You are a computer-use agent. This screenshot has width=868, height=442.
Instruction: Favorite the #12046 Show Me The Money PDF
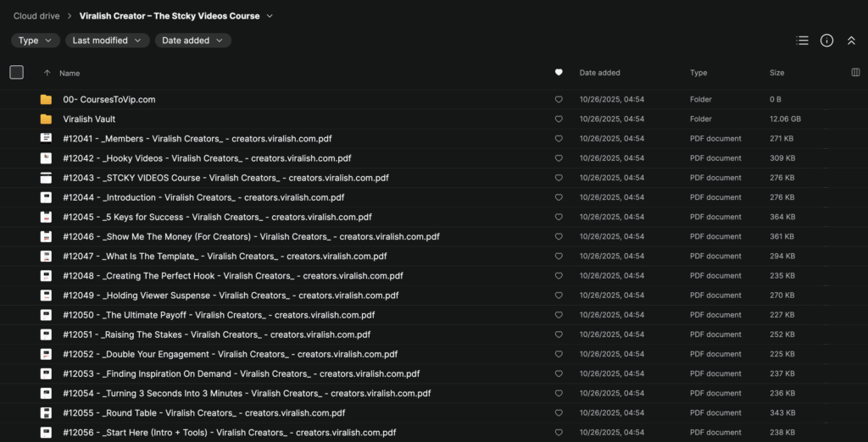[559, 236]
